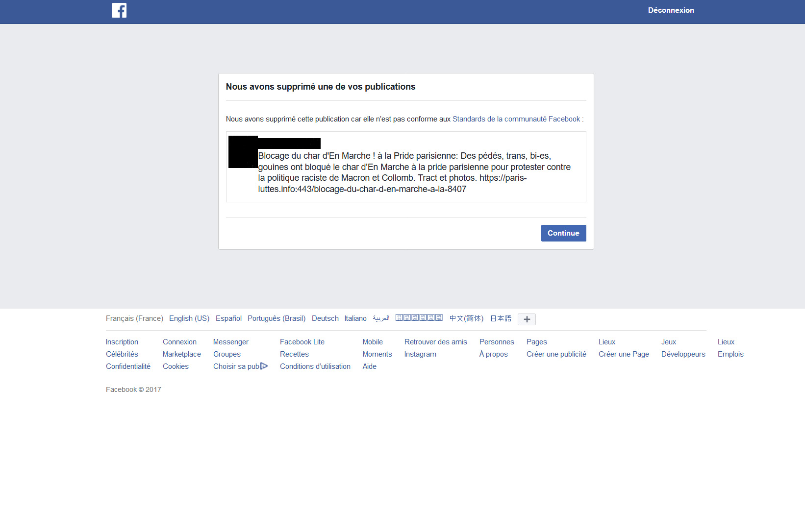Click the Facebook © 2017 copyright text
Screen dimensions: 805x532
coord(133,389)
